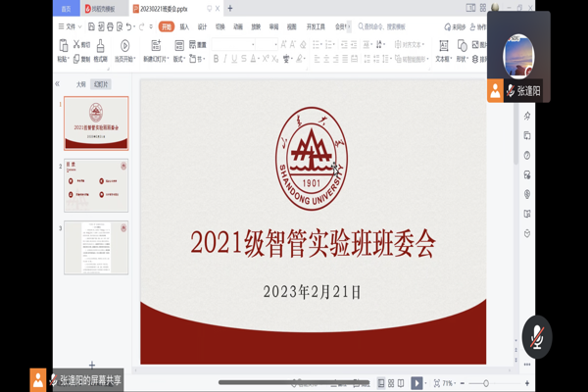The height and width of the screenshot is (392, 588).
Task: Open the 视图 ribbon tab
Action: click(x=291, y=26)
